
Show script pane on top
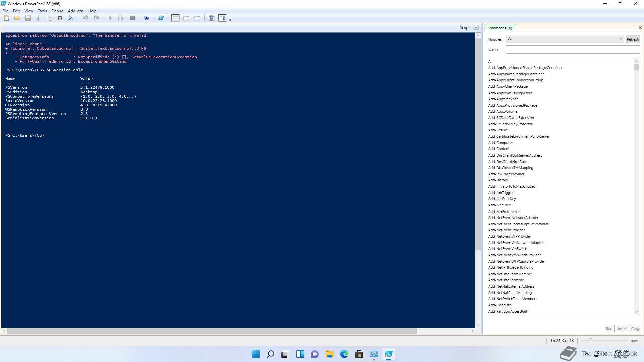(175, 18)
